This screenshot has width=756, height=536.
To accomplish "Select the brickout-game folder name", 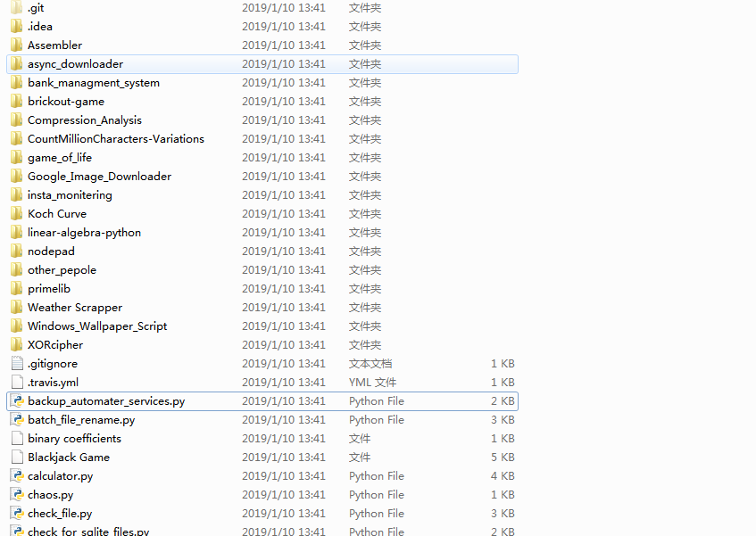I will point(66,102).
